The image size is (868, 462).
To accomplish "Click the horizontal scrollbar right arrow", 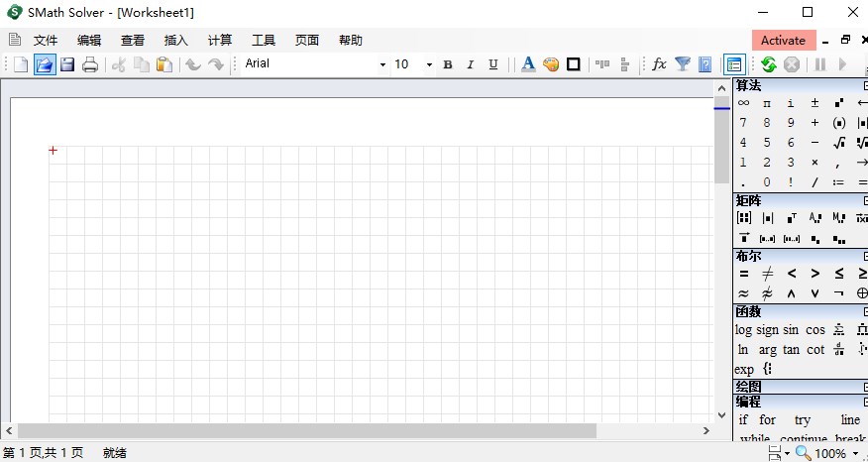I will pyautogui.click(x=705, y=431).
